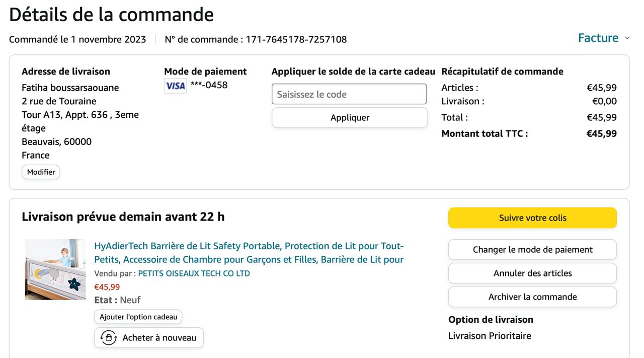Click the VISA card logo icon
The height and width of the screenshot is (358, 644).
[175, 86]
